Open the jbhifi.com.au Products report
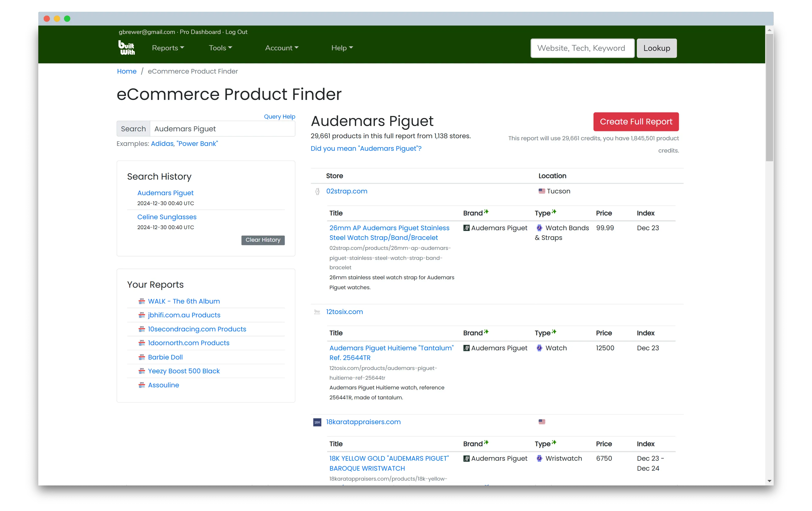 coord(184,315)
